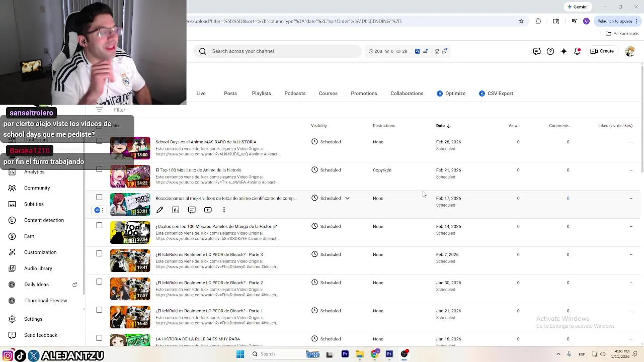Open analytics icon for the Reaccionamos video
Screen dimensions: 644x362
click(x=176, y=210)
